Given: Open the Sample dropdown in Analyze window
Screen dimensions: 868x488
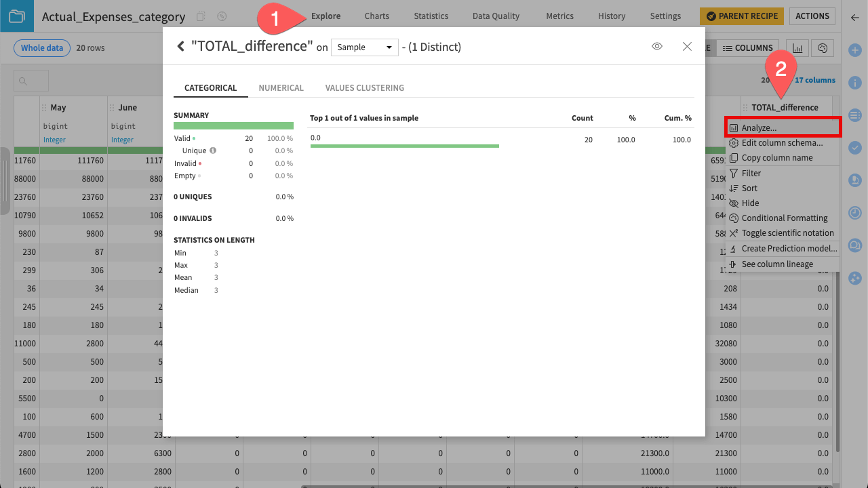Looking at the screenshot, I should tap(364, 47).
